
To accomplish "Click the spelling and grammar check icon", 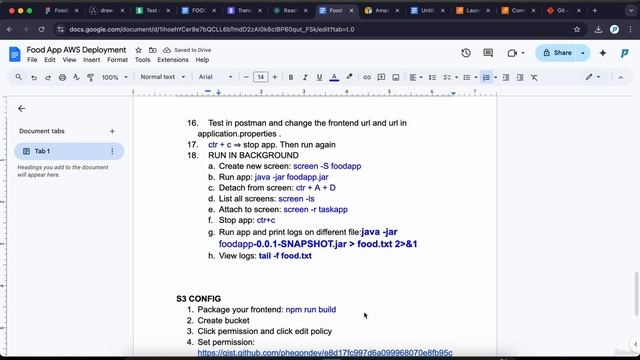I will point(76,77).
